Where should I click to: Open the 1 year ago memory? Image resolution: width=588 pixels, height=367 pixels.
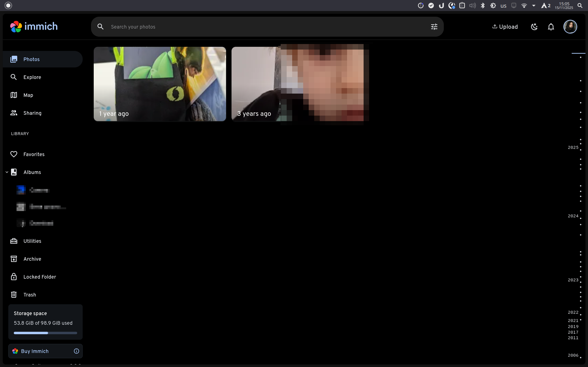(x=160, y=84)
